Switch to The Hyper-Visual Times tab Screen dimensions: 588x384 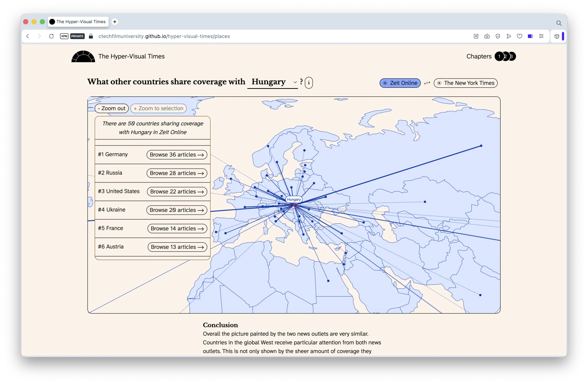tap(79, 22)
